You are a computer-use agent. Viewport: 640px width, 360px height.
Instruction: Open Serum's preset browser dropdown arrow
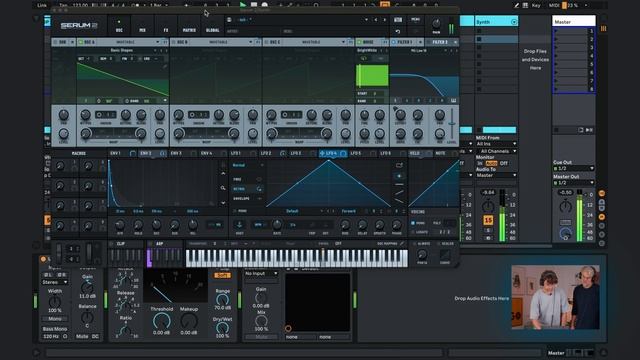366,20
